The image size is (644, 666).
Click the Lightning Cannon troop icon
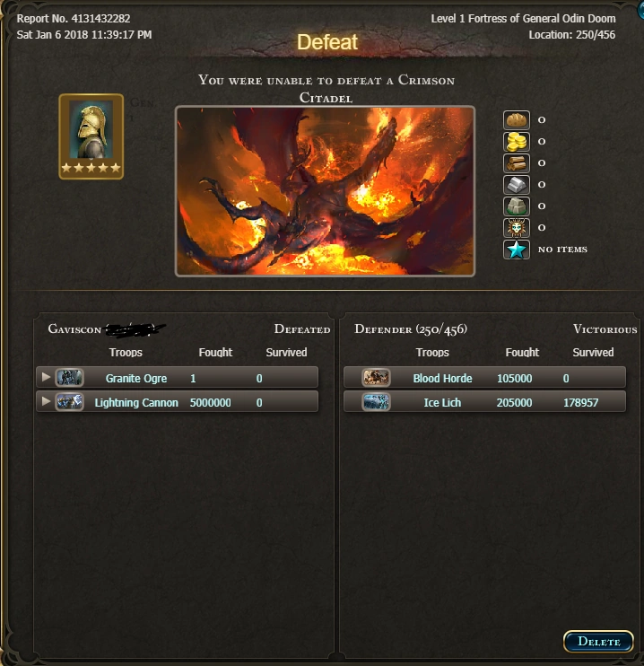point(70,402)
